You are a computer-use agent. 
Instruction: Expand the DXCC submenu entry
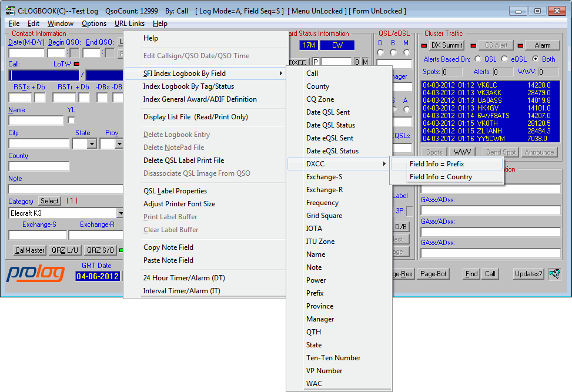click(339, 164)
